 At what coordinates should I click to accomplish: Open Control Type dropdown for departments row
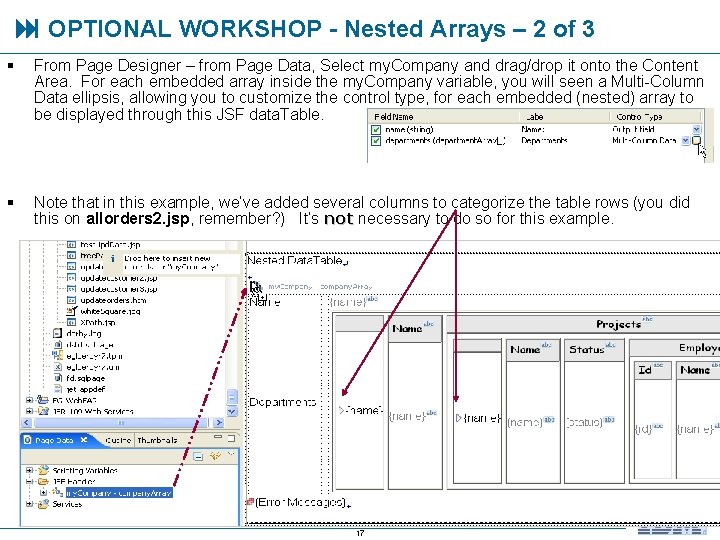686,141
